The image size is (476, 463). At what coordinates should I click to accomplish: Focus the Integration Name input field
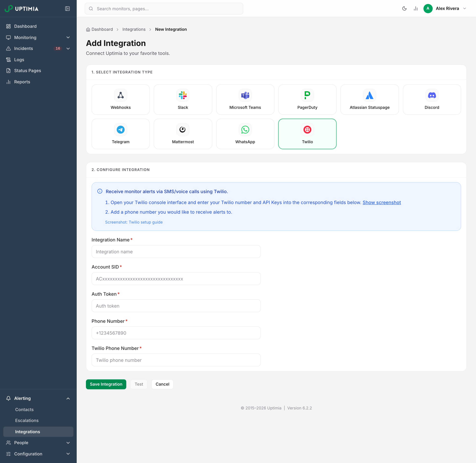tap(176, 252)
